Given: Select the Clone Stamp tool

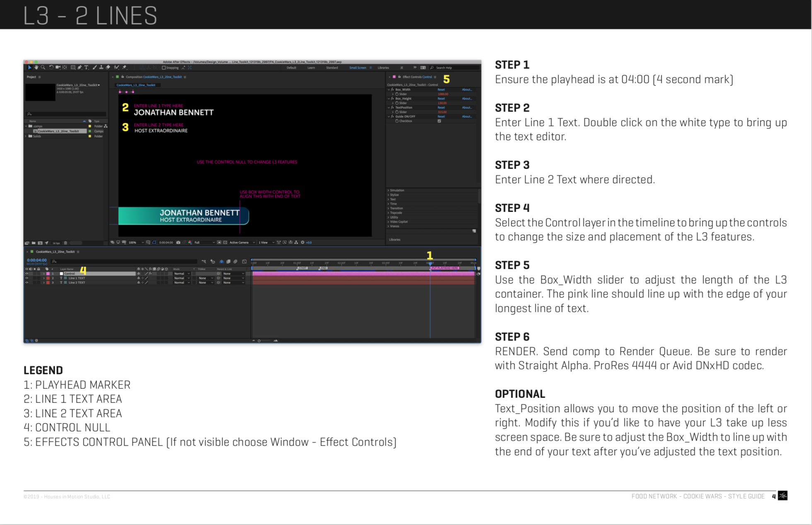Looking at the screenshot, I should pos(101,67).
